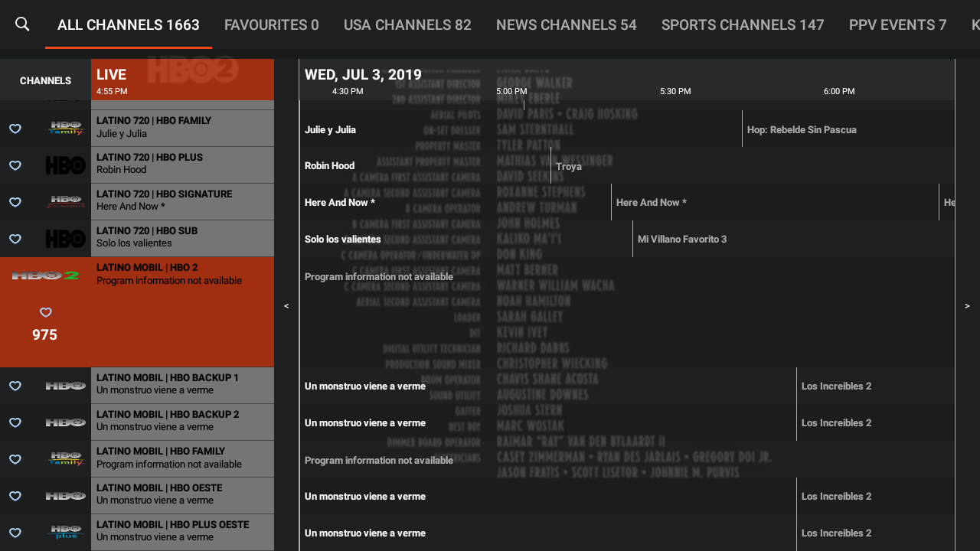980x551 pixels.
Task: Toggle the heart on LATINO MOBIL HBO 2
Action: click(x=45, y=312)
